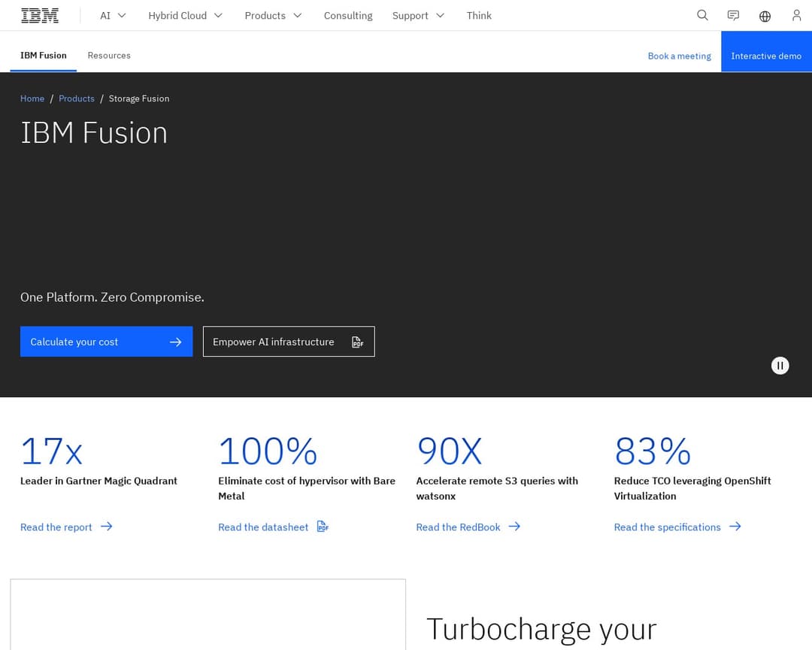Click Calculate your cost button

[106, 342]
